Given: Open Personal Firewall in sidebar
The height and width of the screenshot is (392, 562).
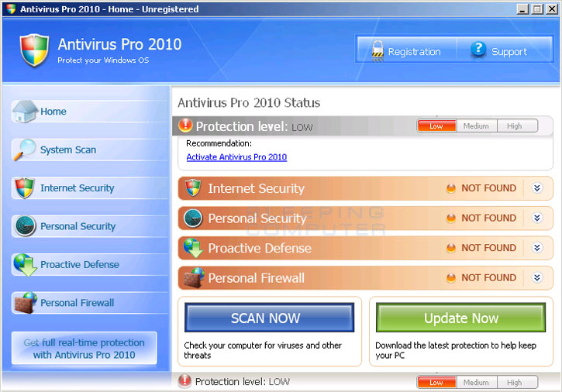Looking at the screenshot, I should pyautogui.click(x=90, y=303).
